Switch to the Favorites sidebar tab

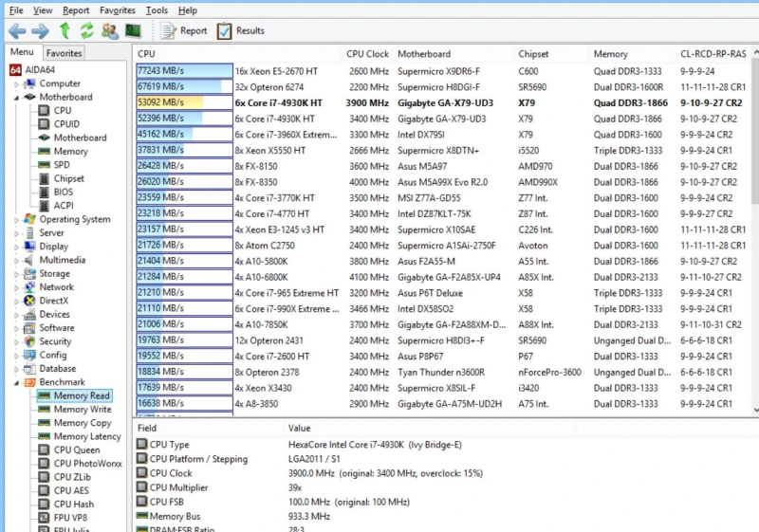[x=64, y=53]
